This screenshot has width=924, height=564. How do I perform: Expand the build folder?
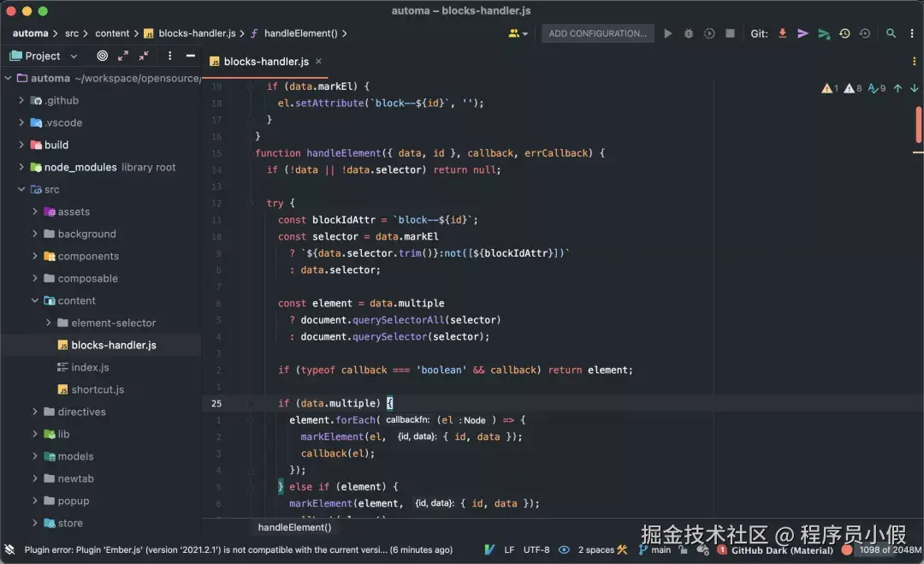(21, 145)
